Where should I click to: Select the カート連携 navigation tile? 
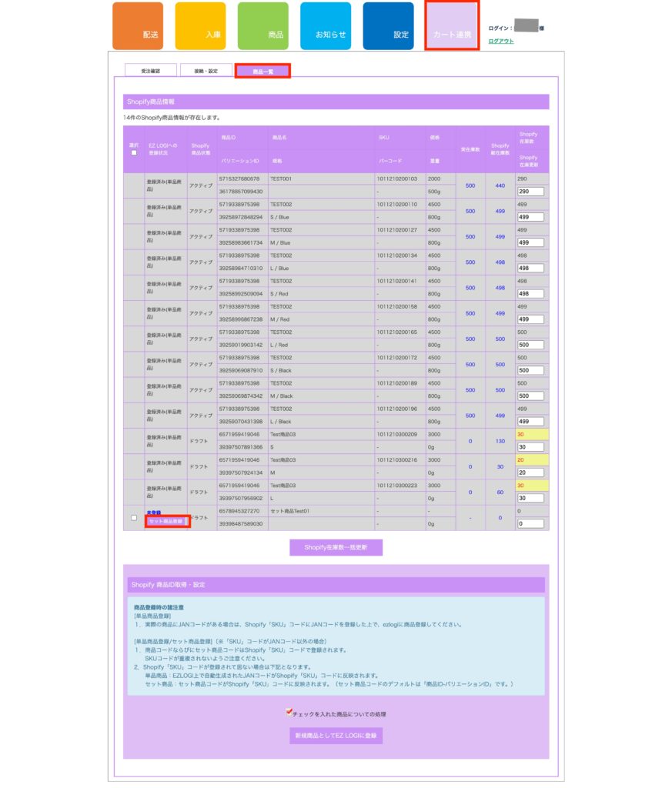(x=452, y=26)
